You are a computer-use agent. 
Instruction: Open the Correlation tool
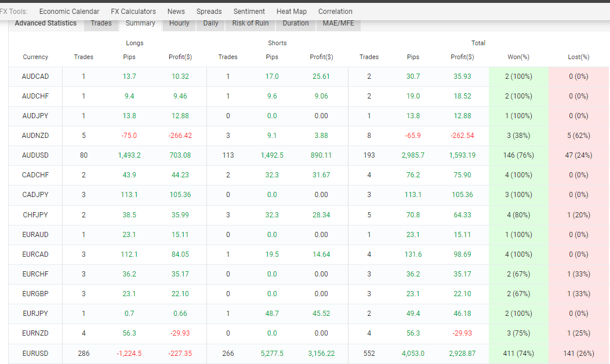(x=335, y=11)
